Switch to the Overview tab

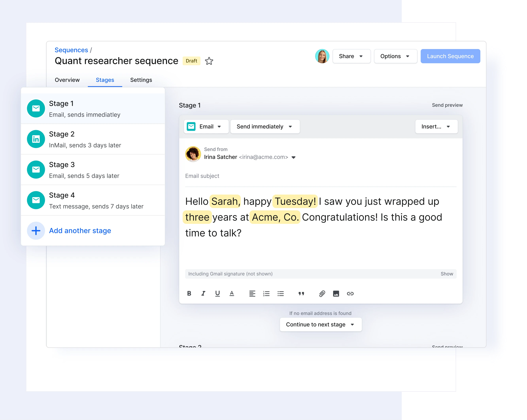click(x=67, y=80)
